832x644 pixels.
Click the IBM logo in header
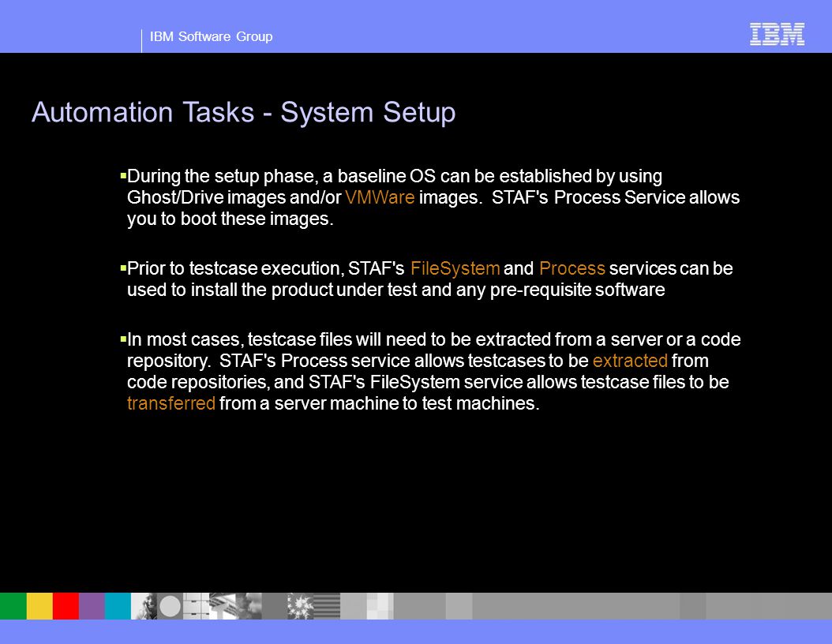777,35
